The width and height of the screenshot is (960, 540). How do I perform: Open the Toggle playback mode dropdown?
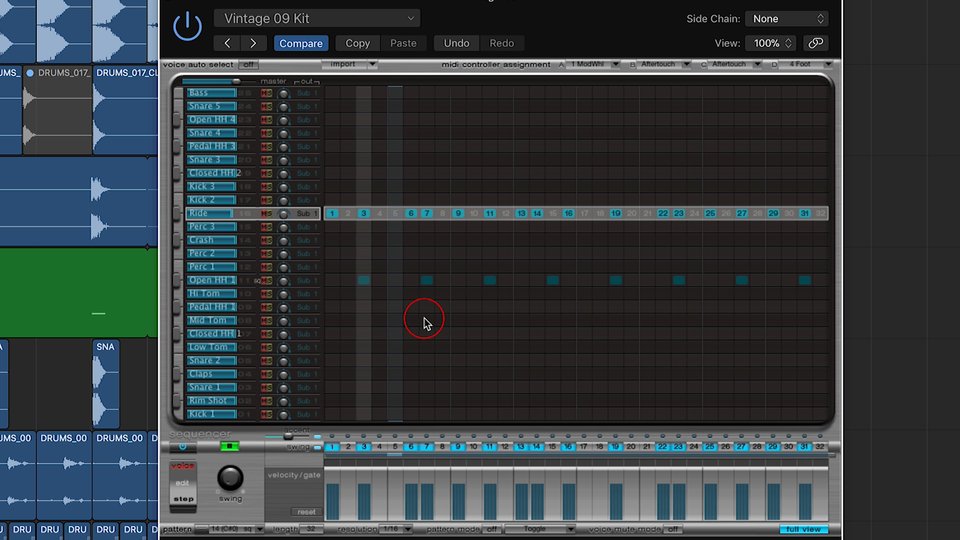(x=541, y=529)
